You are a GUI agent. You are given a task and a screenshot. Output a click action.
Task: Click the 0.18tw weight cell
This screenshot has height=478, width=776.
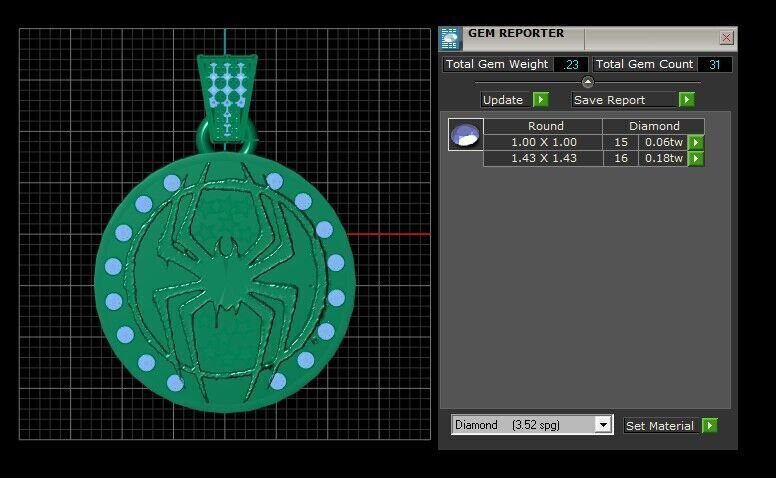coord(663,158)
